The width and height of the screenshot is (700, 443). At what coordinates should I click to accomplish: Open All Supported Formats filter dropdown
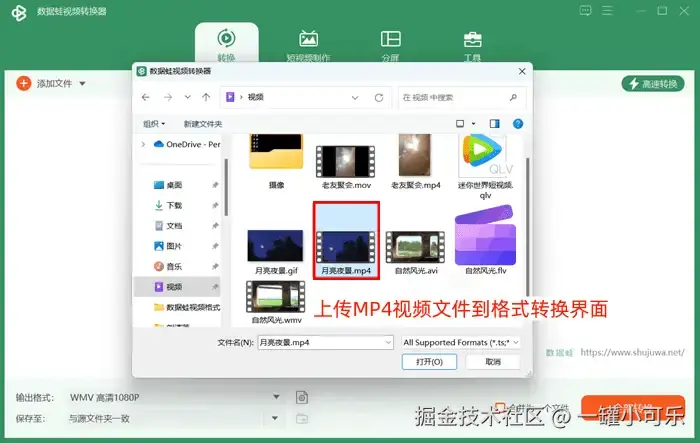(x=461, y=343)
